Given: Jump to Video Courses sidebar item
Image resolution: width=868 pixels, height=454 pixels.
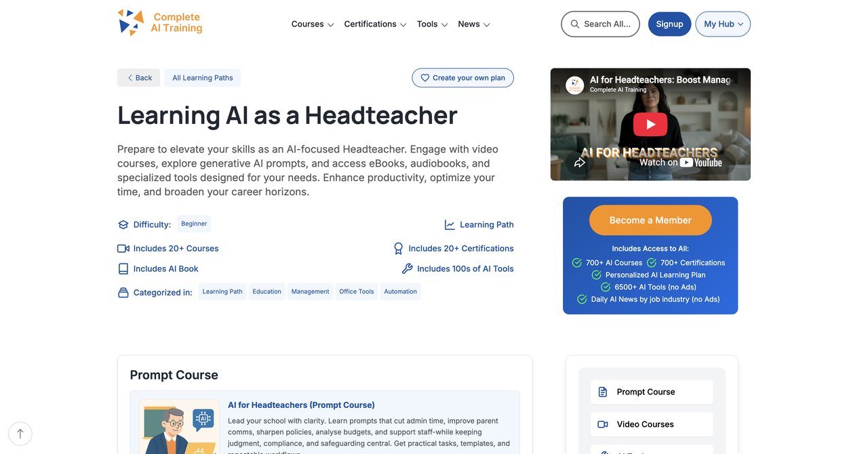Looking at the screenshot, I should click(652, 424).
